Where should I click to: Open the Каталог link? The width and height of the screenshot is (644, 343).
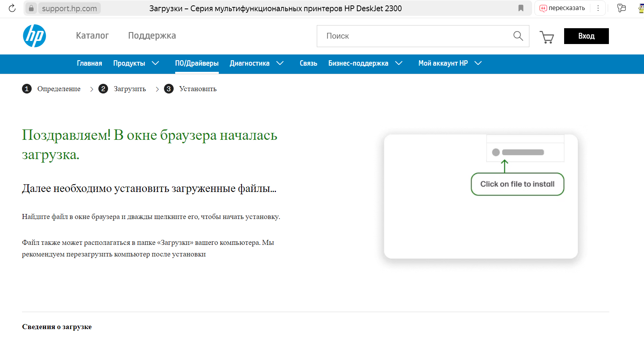click(92, 36)
